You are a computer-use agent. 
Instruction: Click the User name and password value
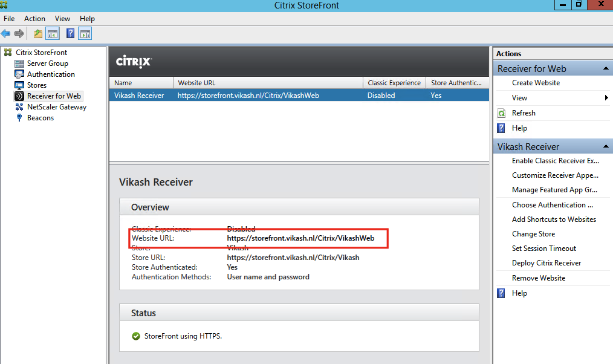268,277
